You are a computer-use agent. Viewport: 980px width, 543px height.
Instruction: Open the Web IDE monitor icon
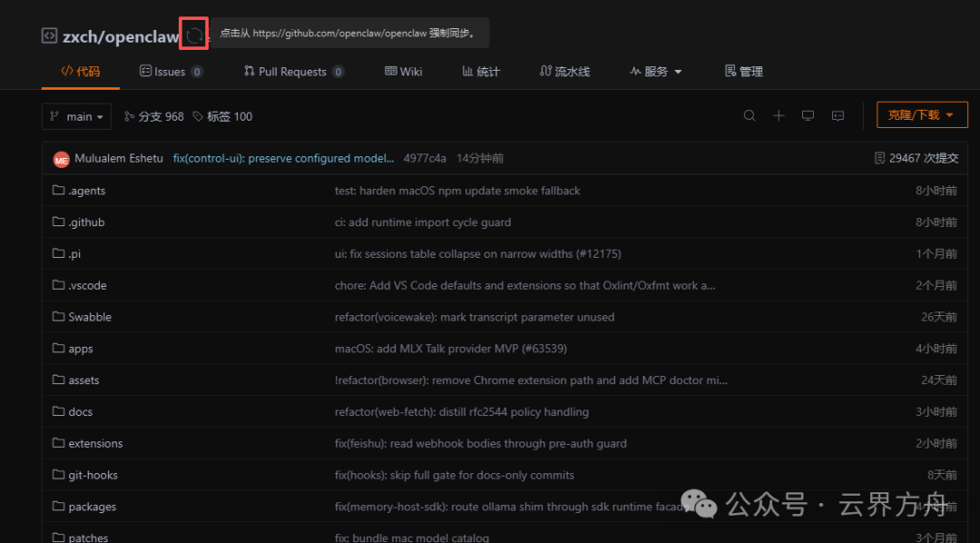808,115
